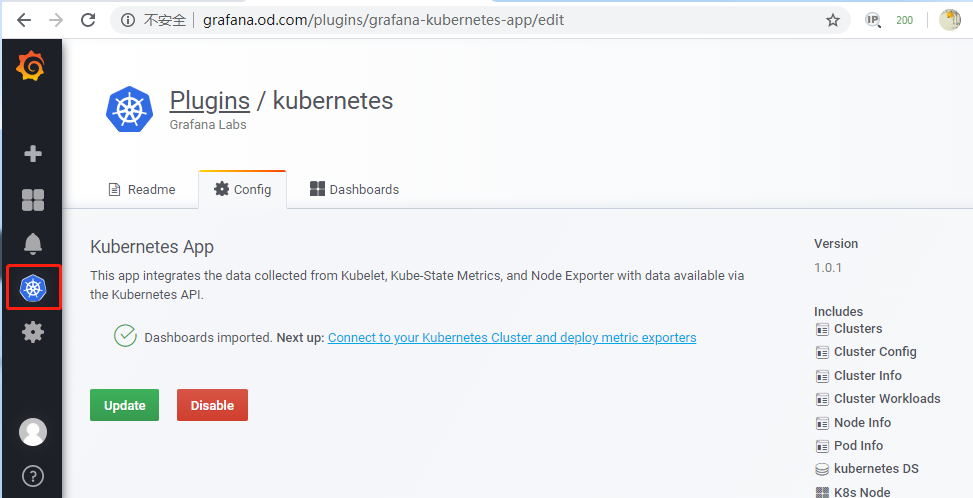Switch to the Readme tab

tap(141, 190)
